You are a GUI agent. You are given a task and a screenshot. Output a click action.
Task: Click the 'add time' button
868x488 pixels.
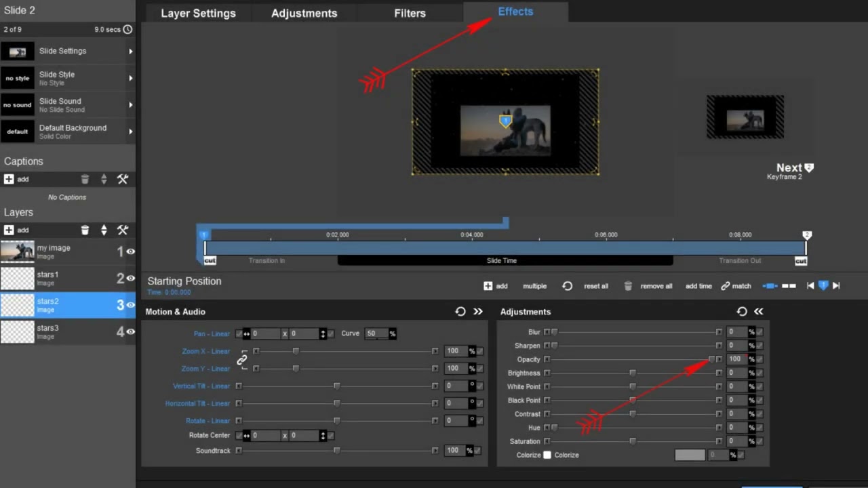pos(698,286)
